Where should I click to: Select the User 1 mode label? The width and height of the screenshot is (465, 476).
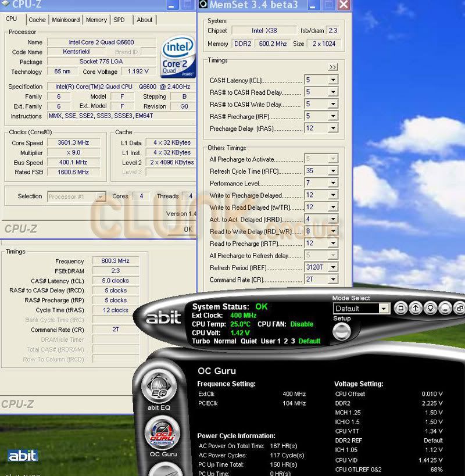(x=271, y=341)
